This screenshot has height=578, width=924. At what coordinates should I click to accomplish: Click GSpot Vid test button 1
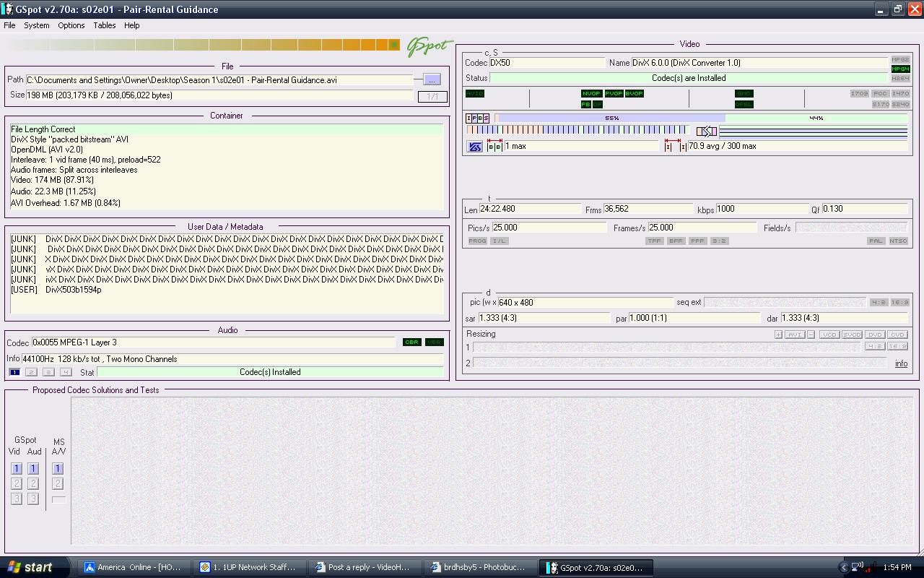coord(17,469)
